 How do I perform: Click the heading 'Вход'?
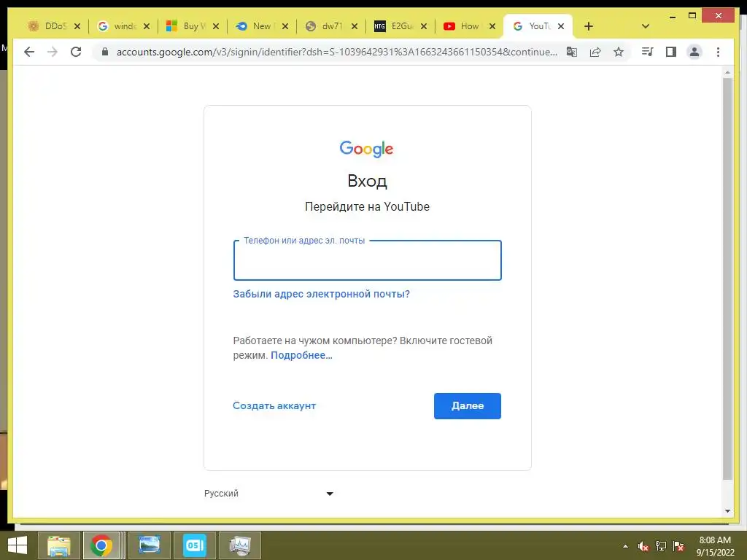(368, 181)
